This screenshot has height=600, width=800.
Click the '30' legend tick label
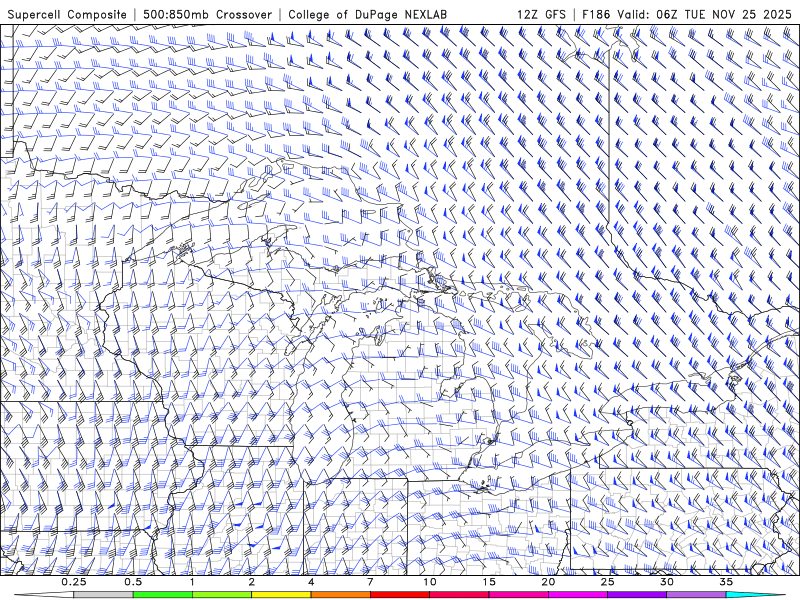tap(667, 582)
